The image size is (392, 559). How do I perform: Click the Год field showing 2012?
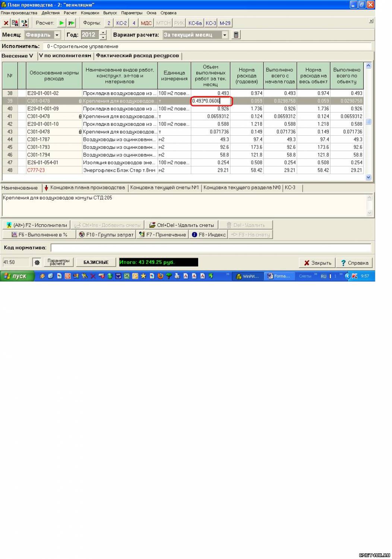click(x=90, y=35)
